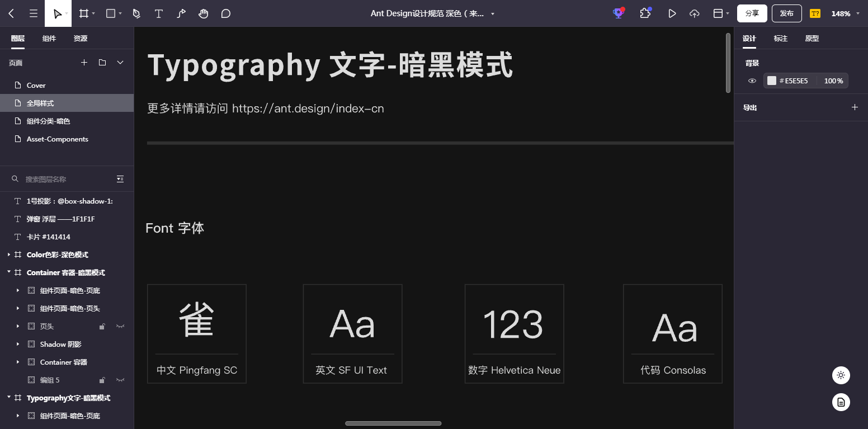Image resolution: width=868 pixels, height=429 pixels.
Task: Click the 100% opacity field
Action: pyautogui.click(x=833, y=81)
